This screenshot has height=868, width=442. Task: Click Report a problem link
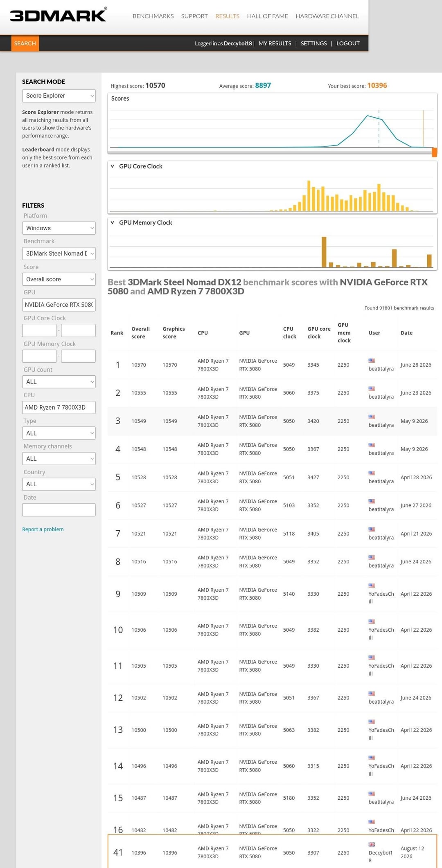43,529
